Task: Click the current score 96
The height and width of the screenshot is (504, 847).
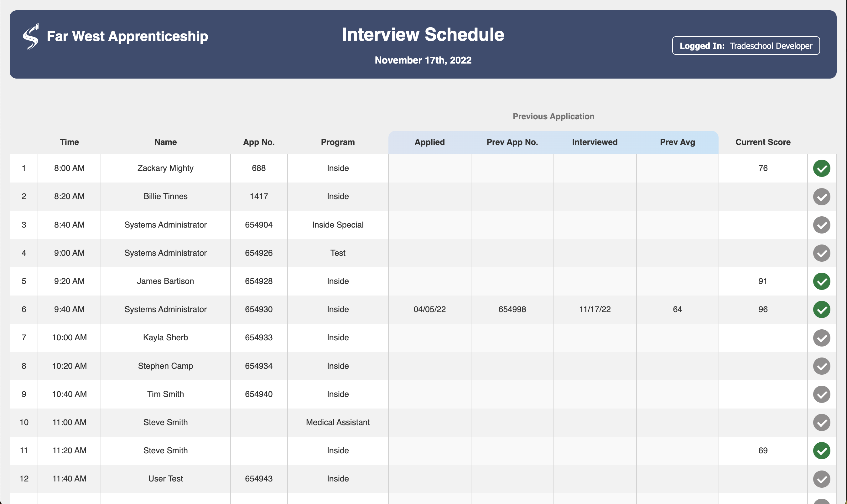Action: point(763,309)
